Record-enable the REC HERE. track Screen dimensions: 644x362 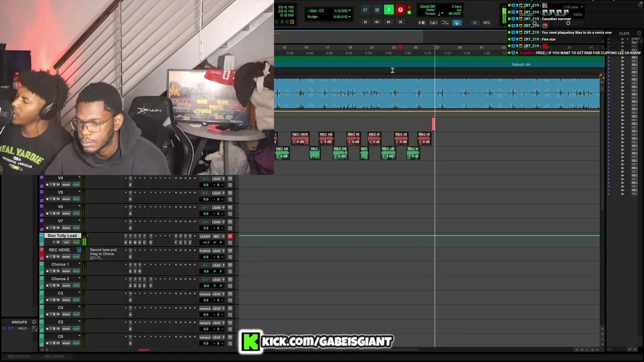[48, 257]
